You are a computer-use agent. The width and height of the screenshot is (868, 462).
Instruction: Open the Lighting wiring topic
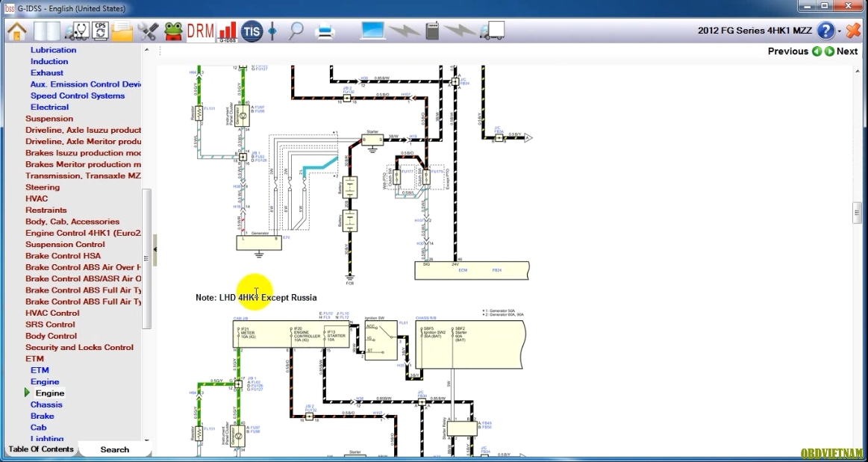tap(47, 438)
